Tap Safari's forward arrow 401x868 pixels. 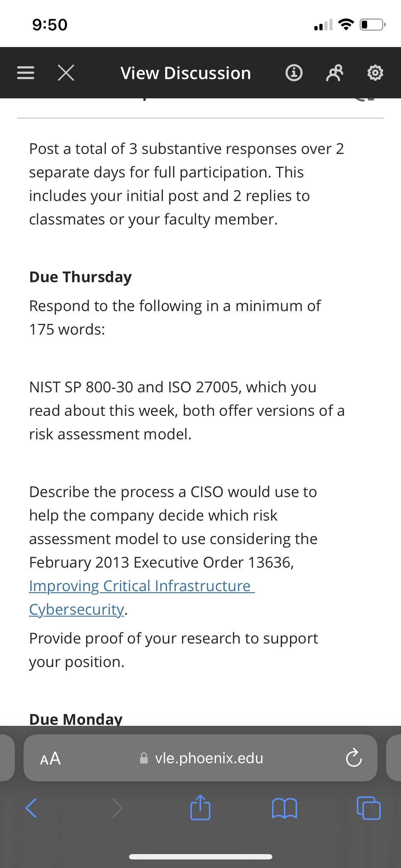(117, 808)
